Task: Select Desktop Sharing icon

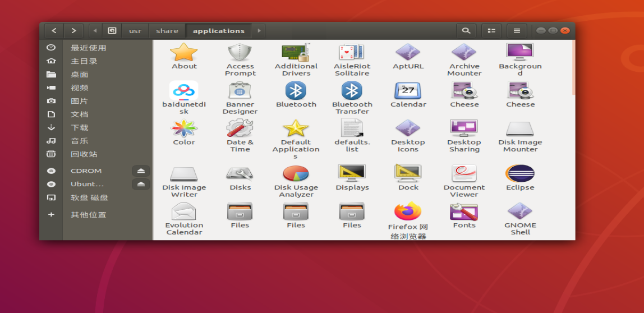Action: pos(464,128)
